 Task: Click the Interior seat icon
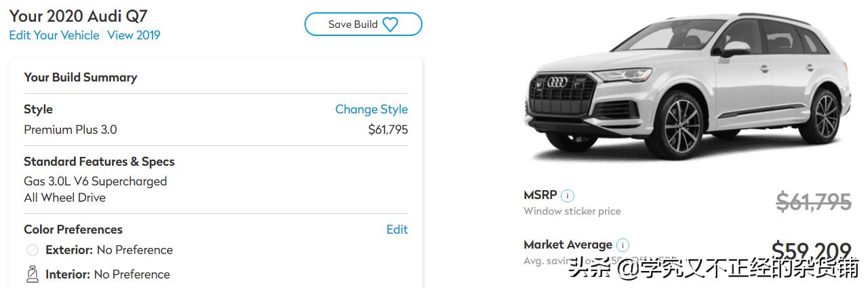tap(32, 274)
